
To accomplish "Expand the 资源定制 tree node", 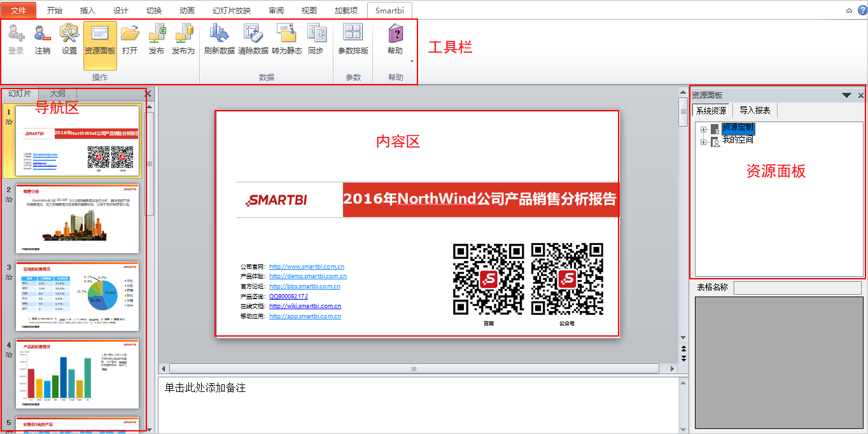I will [704, 129].
